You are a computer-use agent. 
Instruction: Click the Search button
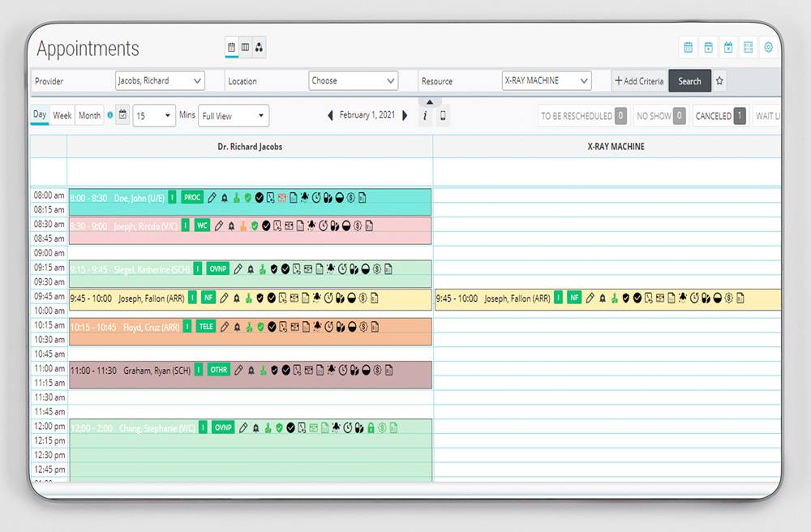[x=689, y=80]
